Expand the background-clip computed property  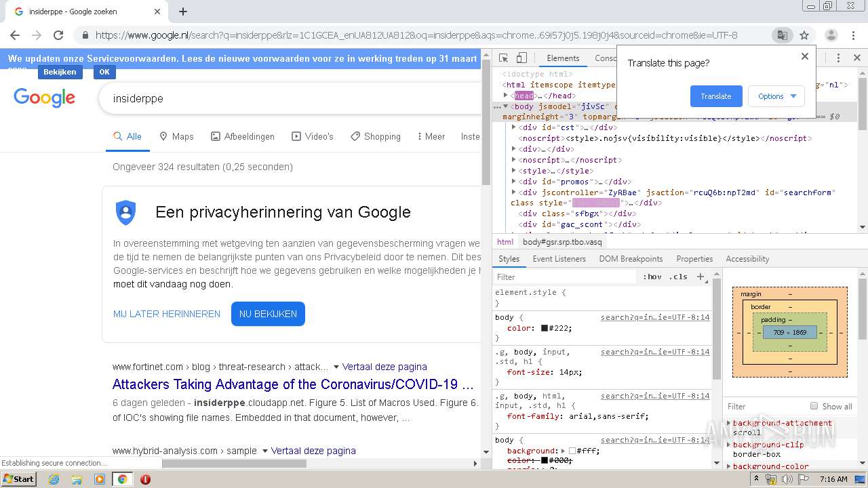tap(730, 445)
